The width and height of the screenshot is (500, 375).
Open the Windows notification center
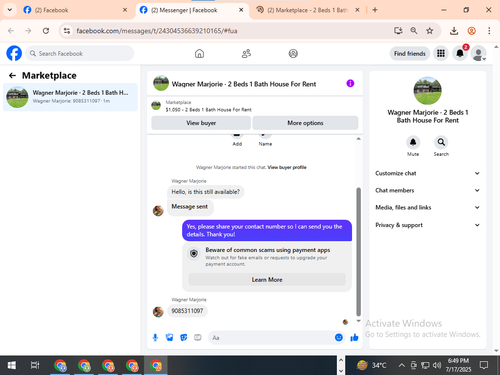[484, 365]
